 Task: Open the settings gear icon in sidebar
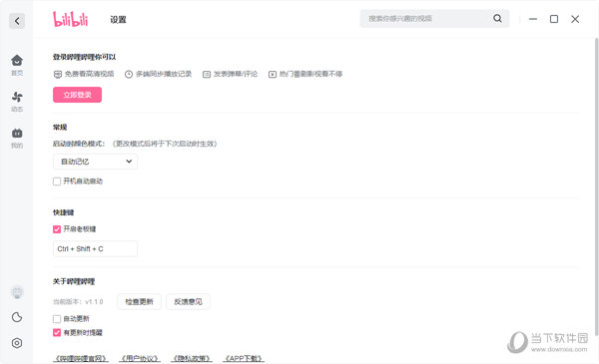coord(17,343)
